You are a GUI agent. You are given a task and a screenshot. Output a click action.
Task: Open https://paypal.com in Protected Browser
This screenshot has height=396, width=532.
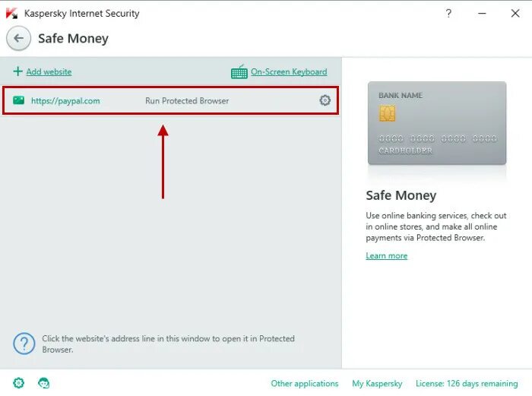click(x=65, y=101)
